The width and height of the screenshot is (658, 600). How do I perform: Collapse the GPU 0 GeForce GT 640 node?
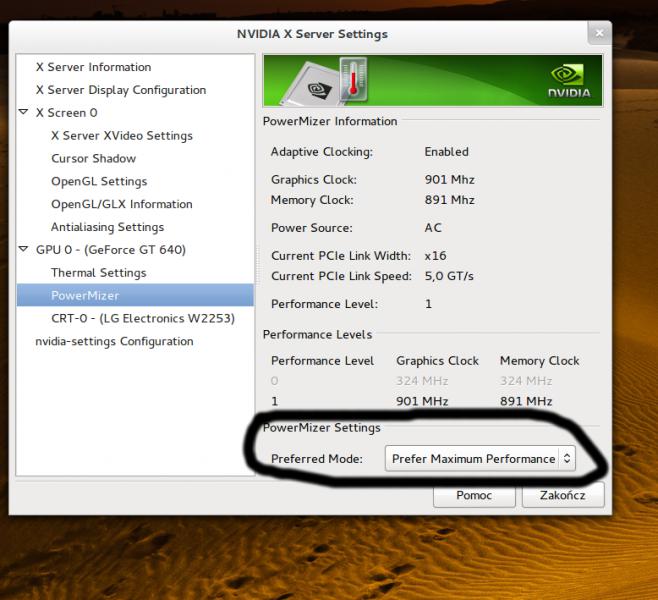[24, 249]
